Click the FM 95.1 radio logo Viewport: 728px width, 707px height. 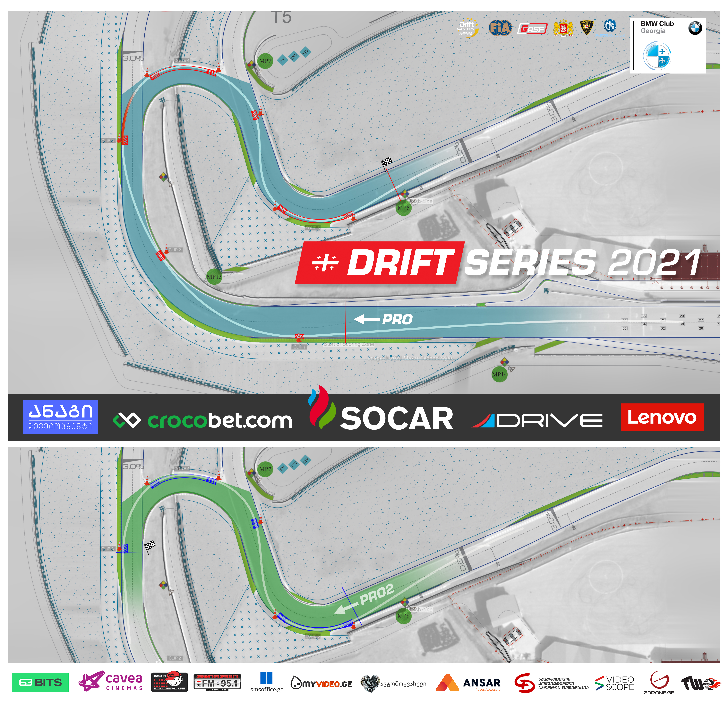coord(217,683)
